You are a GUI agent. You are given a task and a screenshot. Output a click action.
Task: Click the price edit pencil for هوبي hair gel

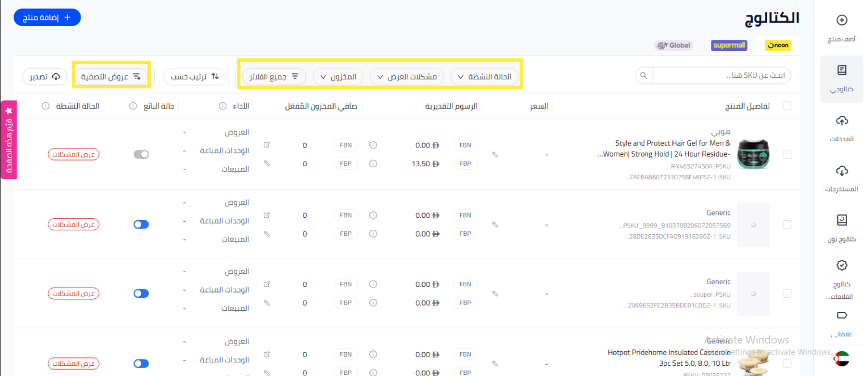click(495, 154)
